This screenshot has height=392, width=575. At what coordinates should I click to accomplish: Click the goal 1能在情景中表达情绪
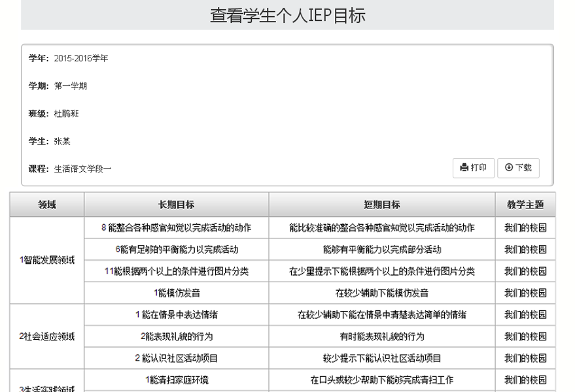click(174, 314)
